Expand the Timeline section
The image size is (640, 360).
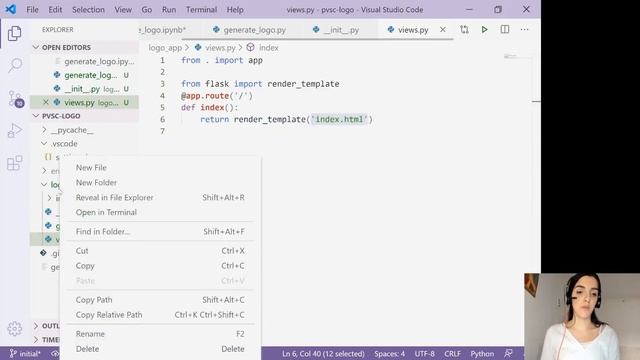coord(46,340)
